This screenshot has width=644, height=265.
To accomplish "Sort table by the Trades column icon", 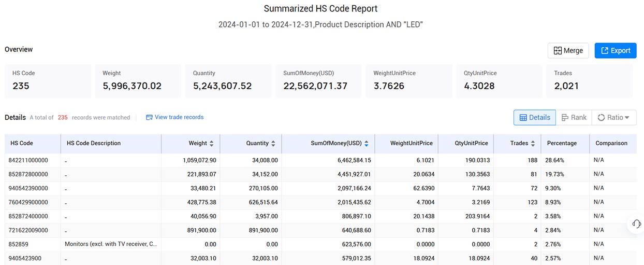I will (533, 143).
